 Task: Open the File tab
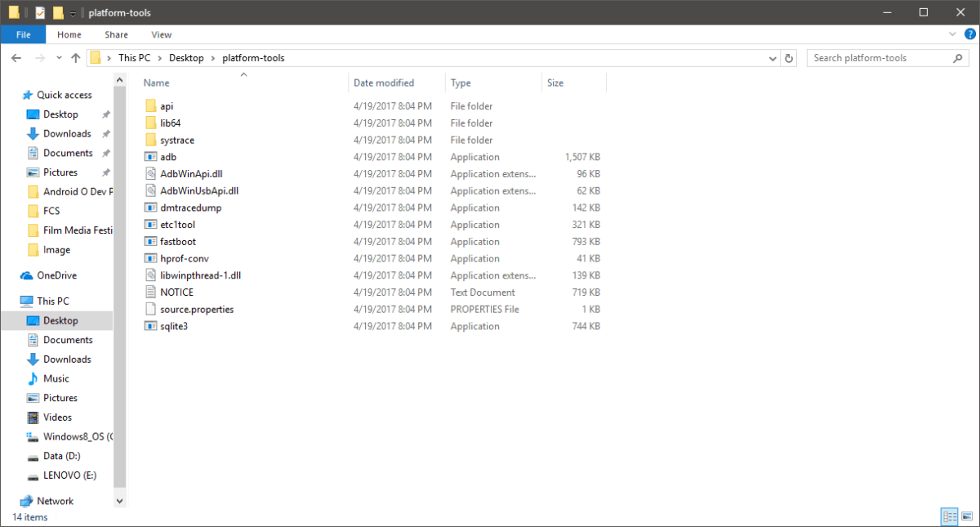click(x=23, y=34)
